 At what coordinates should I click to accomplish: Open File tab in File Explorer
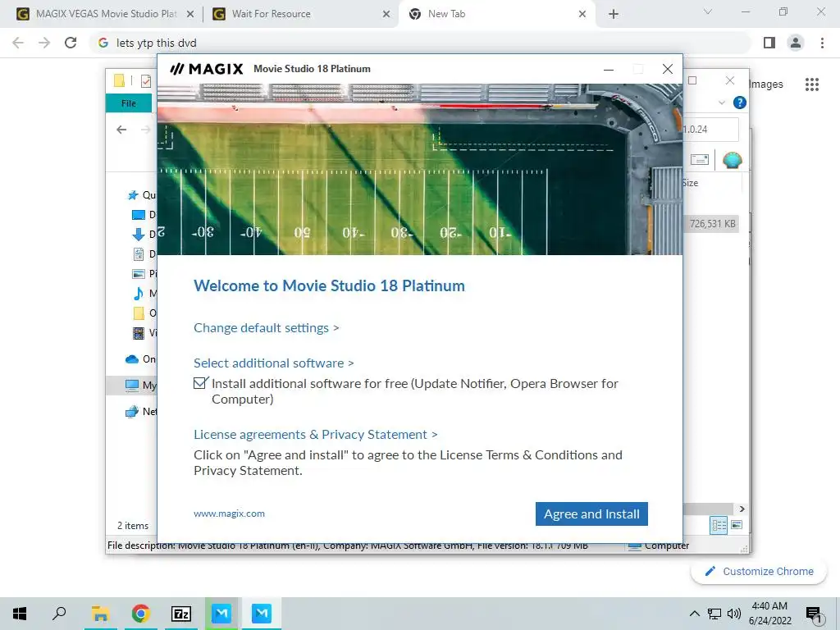(x=129, y=103)
